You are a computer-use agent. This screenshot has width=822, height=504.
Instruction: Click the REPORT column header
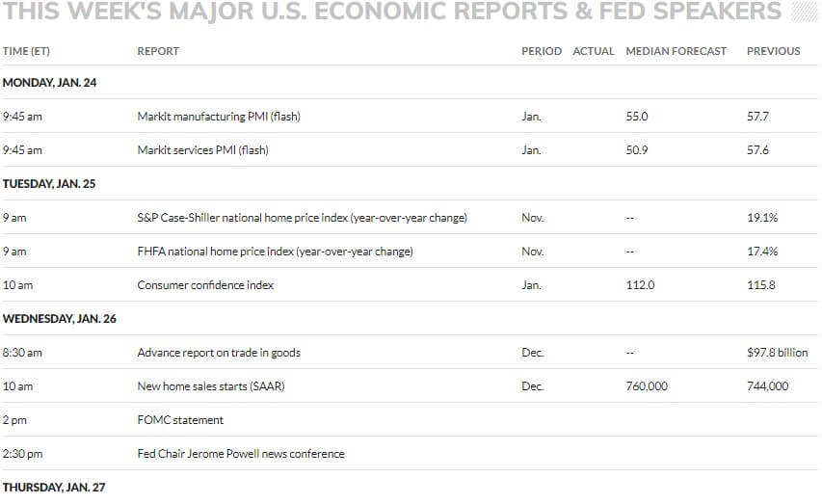158,51
